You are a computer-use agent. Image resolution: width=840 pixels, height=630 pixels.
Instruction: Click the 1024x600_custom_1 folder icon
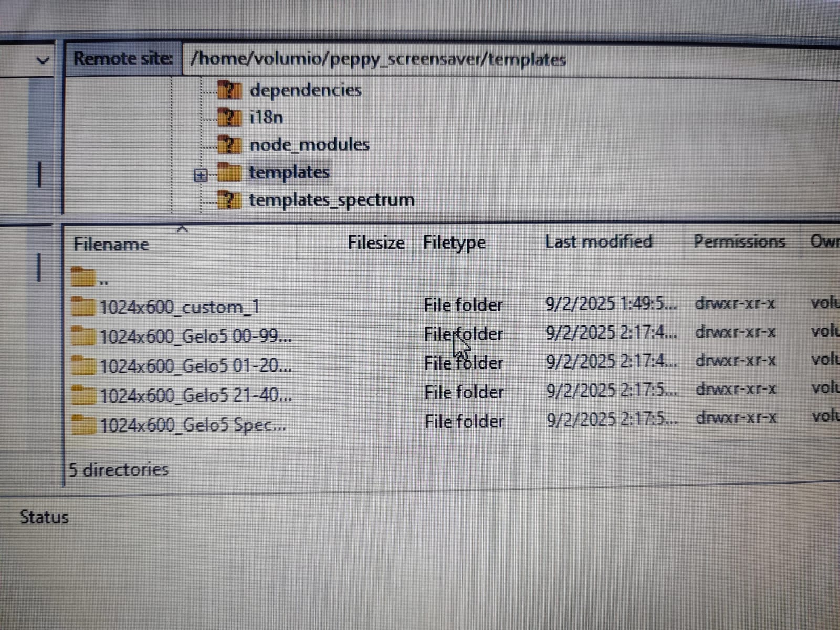click(x=83, y=306)
